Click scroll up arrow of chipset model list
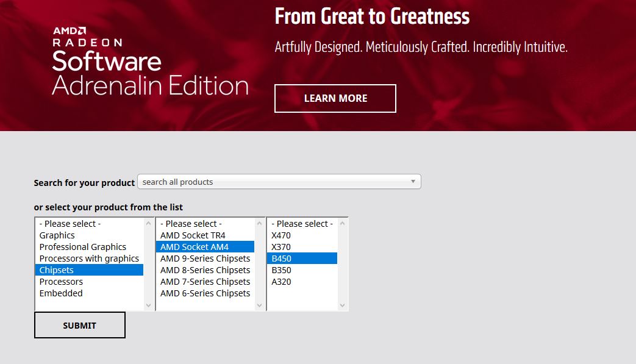The width and height of the screenshot is (636, 364). pyautogui.click(x=342, y=223)
